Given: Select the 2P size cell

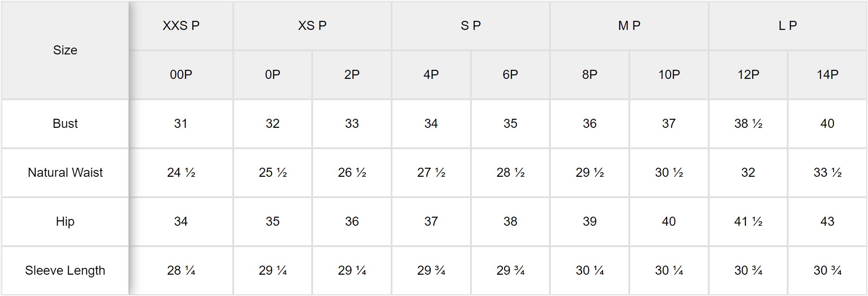Looking at the screenshot, I should [352, 75].
